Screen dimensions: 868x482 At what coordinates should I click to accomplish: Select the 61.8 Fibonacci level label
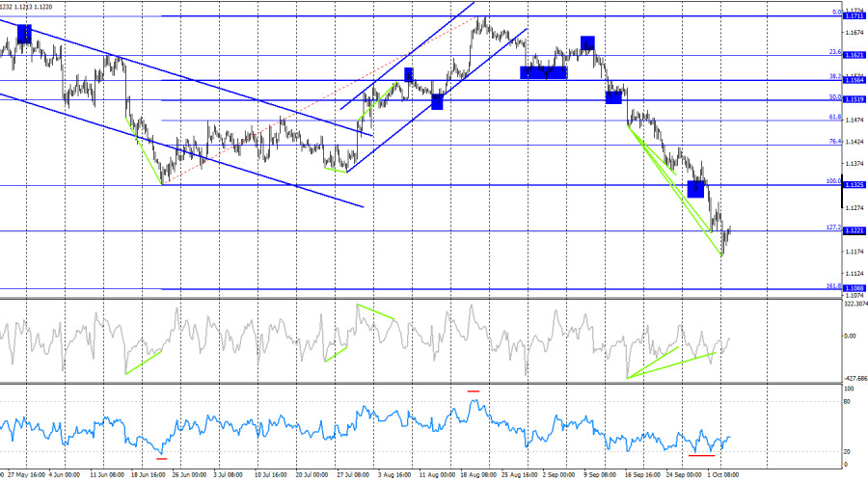835,117
